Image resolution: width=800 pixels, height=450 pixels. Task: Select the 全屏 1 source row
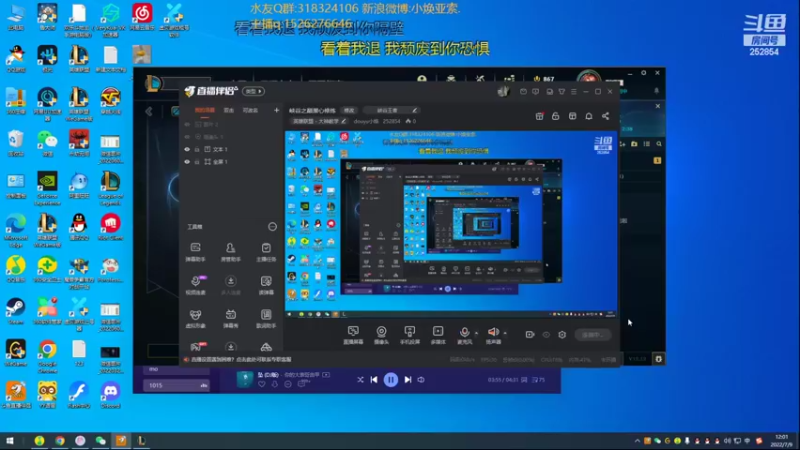(x=232, y=162)
